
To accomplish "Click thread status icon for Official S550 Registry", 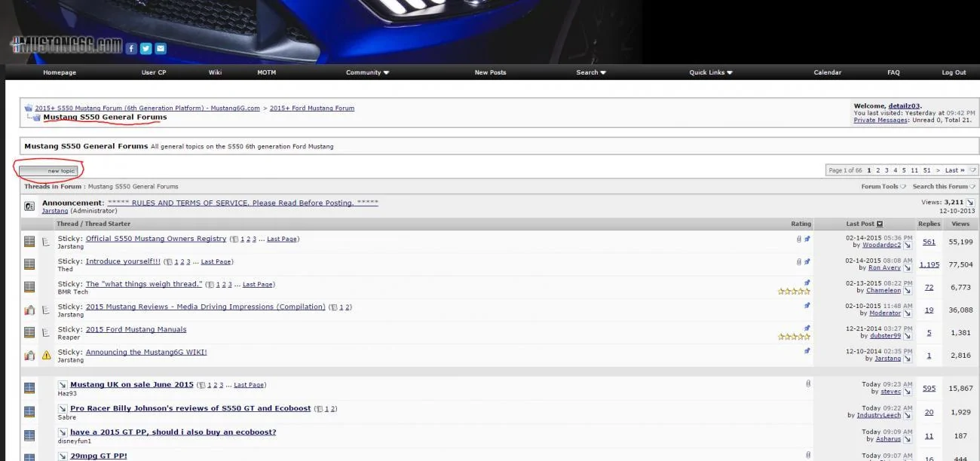I will pyautogui.click(x=29, y=242).
